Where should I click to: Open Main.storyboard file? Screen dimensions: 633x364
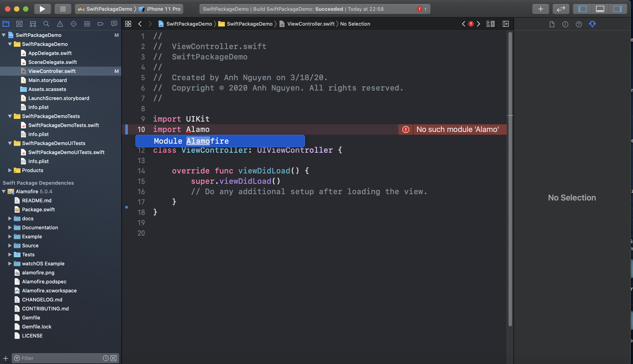tap(47, 80)
